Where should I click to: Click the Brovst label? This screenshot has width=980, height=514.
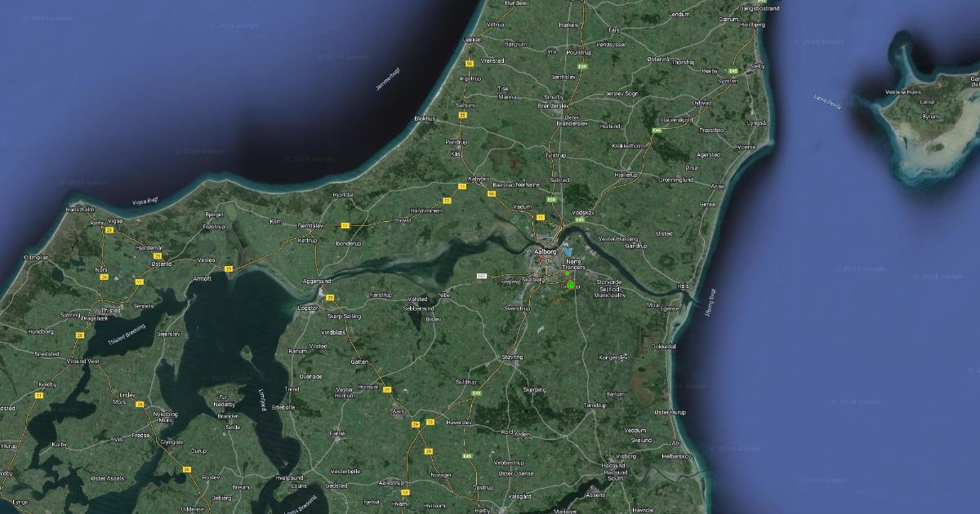pos(403,219)
